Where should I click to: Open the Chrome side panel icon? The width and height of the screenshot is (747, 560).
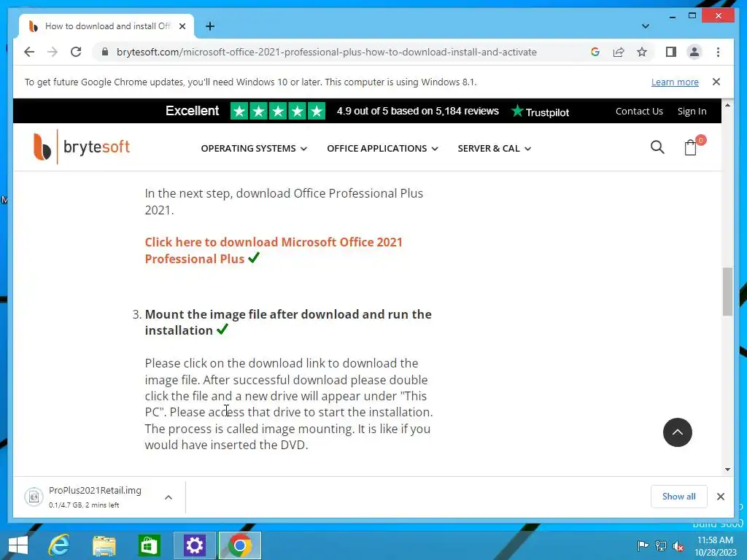[x=671, y=52]
